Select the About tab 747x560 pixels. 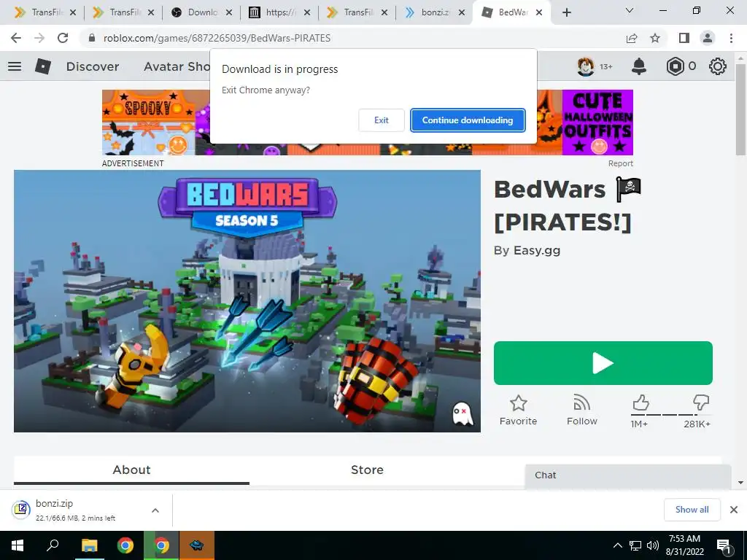(x=131, y=470)
